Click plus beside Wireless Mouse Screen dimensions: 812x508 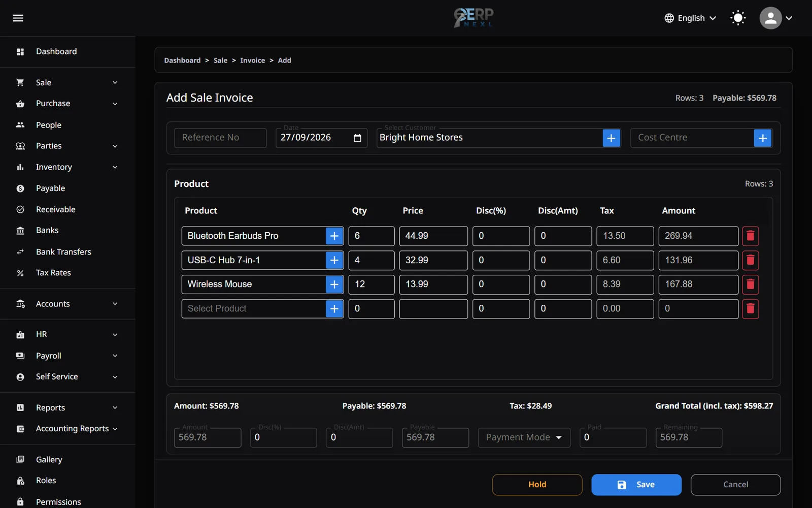[x=334, y=284]
